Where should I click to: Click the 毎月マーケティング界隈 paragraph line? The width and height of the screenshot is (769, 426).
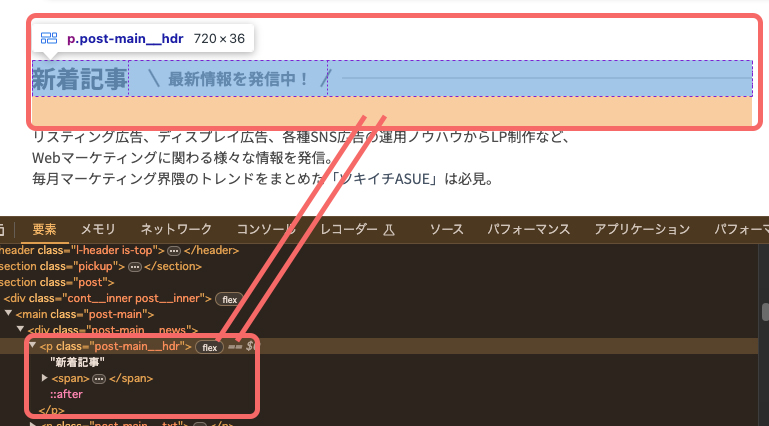(263, 179)
